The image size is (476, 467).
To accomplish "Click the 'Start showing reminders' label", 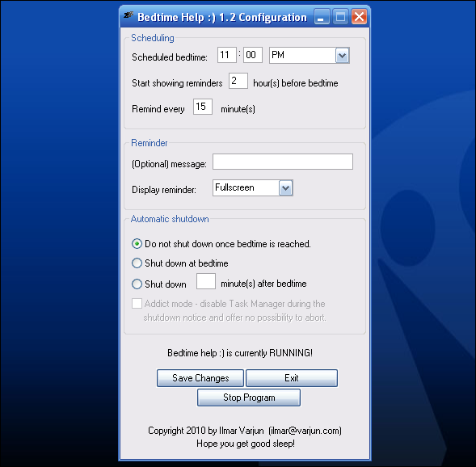I will 177,83.
